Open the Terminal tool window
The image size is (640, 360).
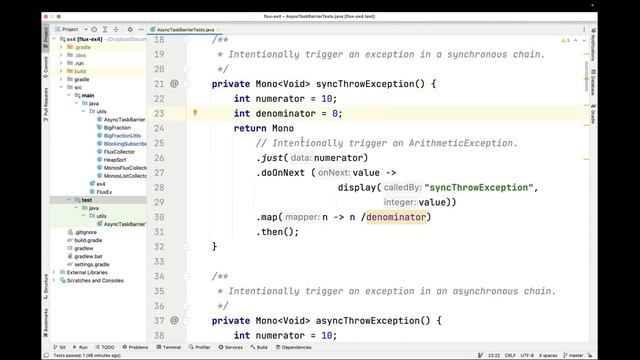169,347
